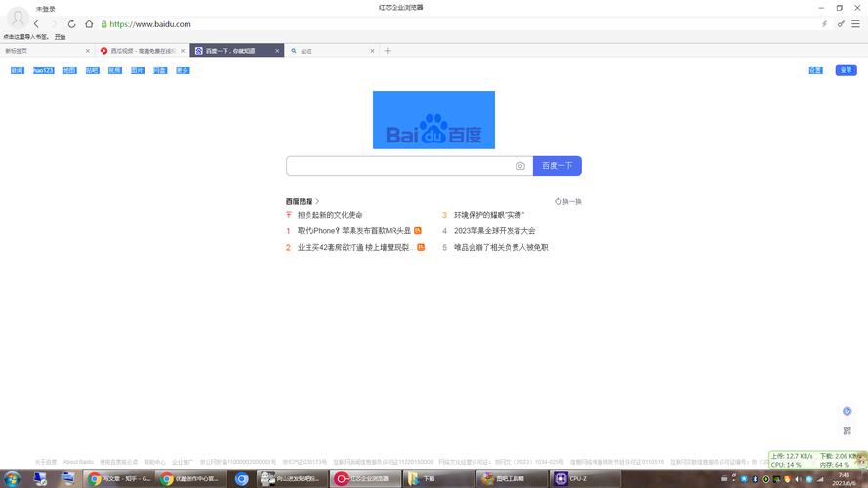Expand 百度热搜 with the chevron arrow
This screenshot has width=868, height=488.
click(x=318, y=201)
